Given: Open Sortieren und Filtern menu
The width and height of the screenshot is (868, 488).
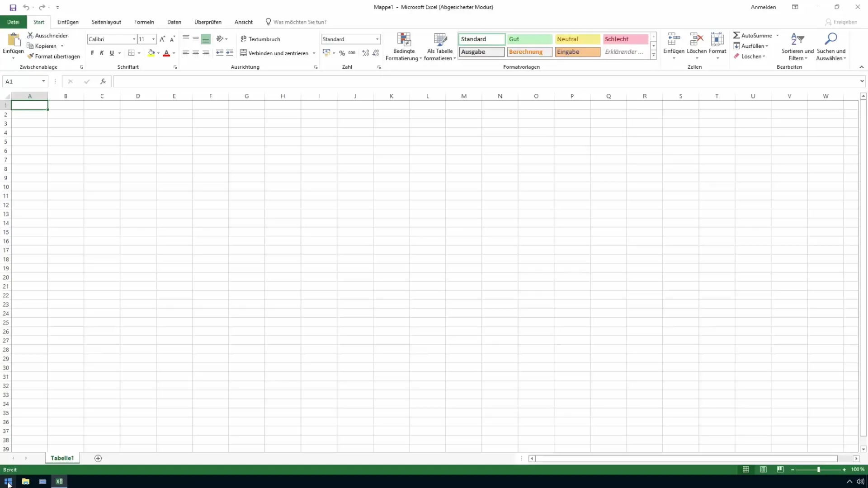Looking at the screenshot, I should pos(797,47).
